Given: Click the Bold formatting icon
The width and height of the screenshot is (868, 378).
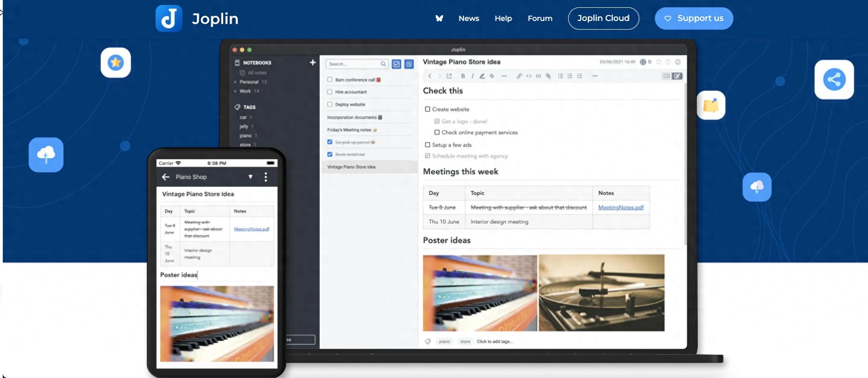Looking at the screenshot, I should pyautogui.click(x=463, y=76).
